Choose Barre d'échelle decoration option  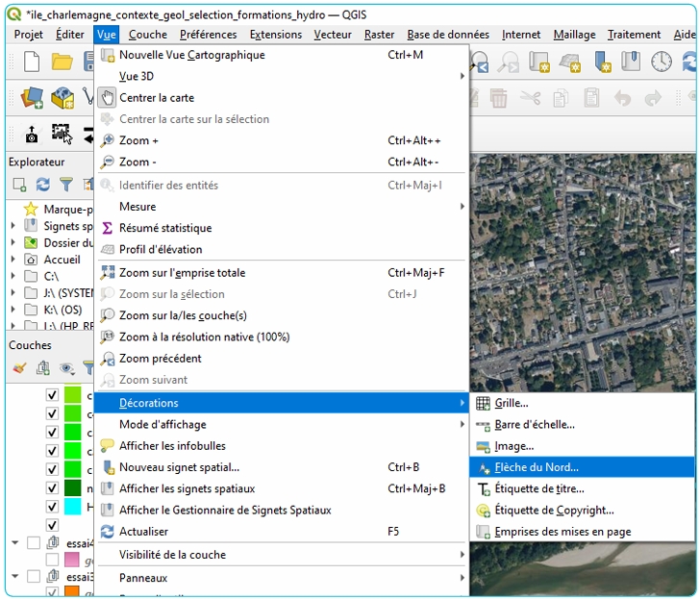point(535,424)
